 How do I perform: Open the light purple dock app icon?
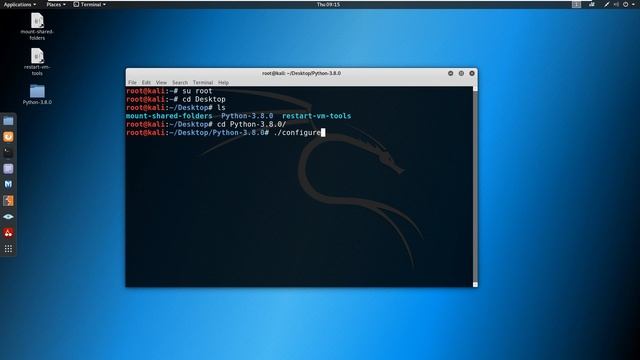click(8, 169)
